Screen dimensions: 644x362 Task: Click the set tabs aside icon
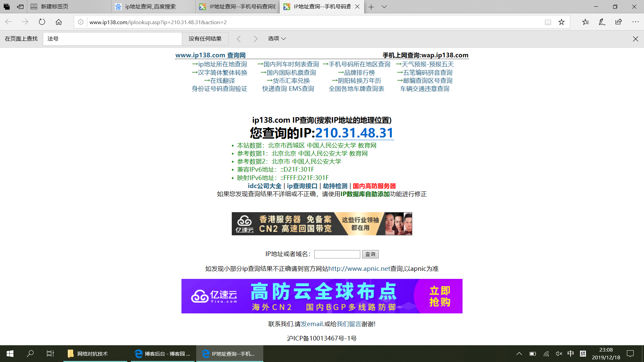[x=20, y=7]
